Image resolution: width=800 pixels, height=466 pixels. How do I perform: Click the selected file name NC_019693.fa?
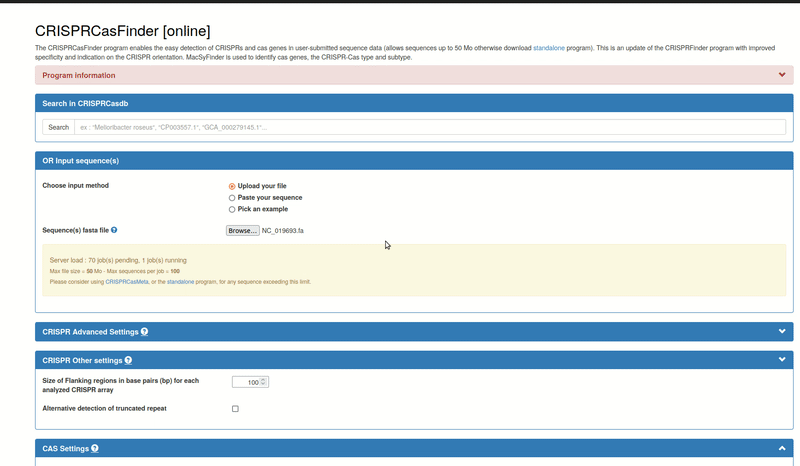(283, 231)
